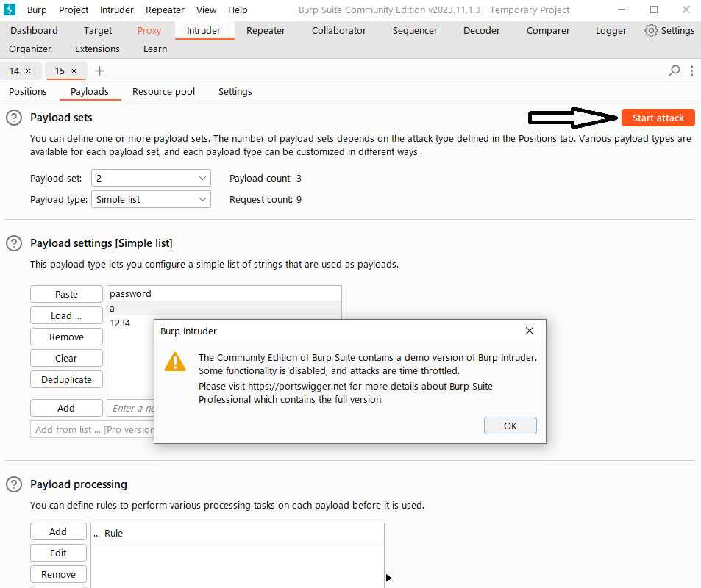Image resolution: width=701 pixels, height=588 pixels.
Task: Switch to the Repeater main tab
Action: click(266, 30)
